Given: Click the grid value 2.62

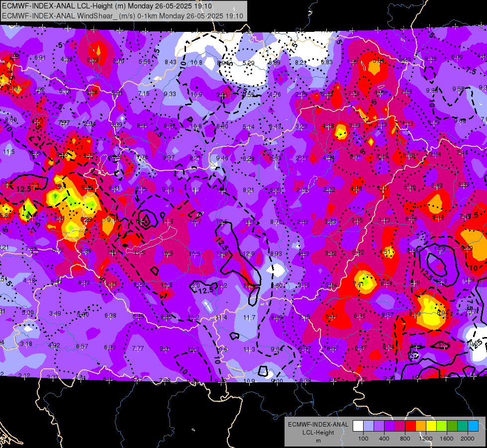Looking at the screenshot, I should pyautogui.click(x=303, y=222).
